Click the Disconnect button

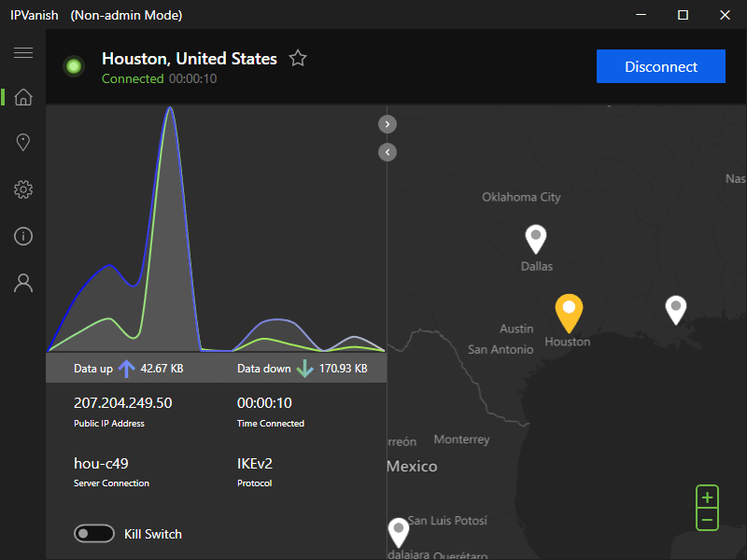[x=661, y=66]
